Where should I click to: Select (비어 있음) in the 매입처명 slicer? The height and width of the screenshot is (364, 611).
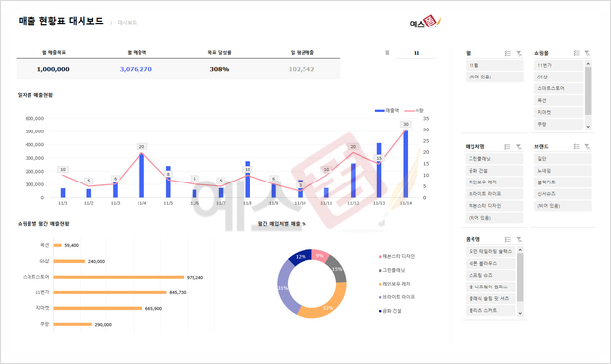[x=494, y=218]
